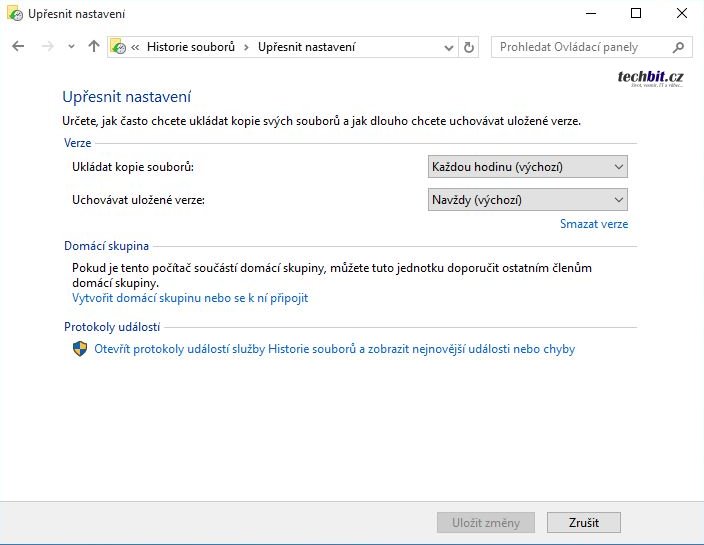
Task: Expand the chevron after 'Historie souborů' breadcrumb
Action: click(246, 47)
